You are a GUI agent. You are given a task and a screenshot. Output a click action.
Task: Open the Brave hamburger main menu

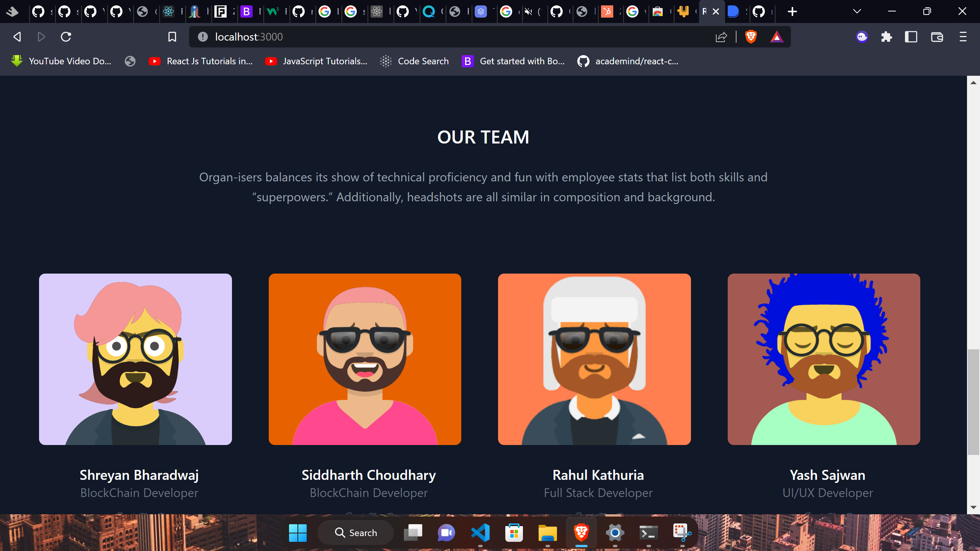tap(963, 37)
